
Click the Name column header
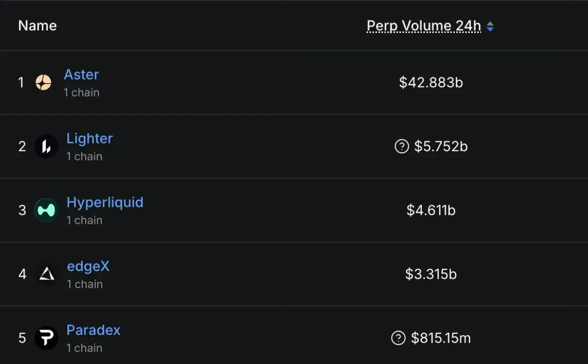click(x=37, y=26)
